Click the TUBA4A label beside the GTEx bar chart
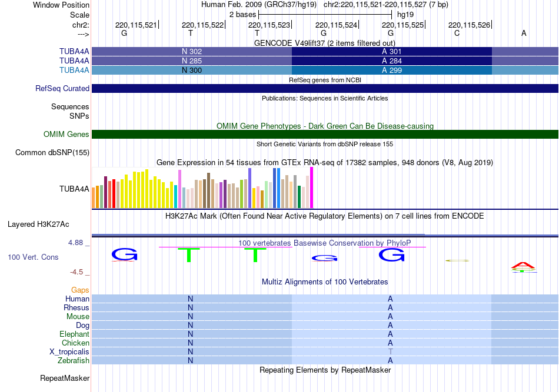The image size is (559, 392). pyautogui.click(x=74, y=189)
